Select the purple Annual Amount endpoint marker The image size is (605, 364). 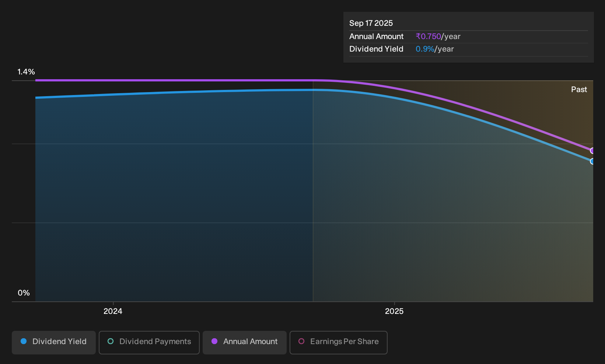pyautogui.click(x=592, y=151)
